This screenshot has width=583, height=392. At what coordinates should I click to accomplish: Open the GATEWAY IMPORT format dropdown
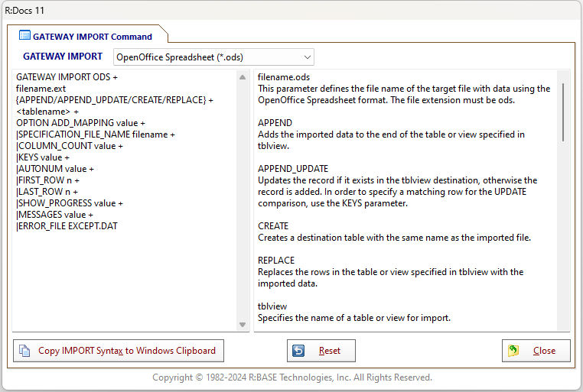(x=213, y=57)
